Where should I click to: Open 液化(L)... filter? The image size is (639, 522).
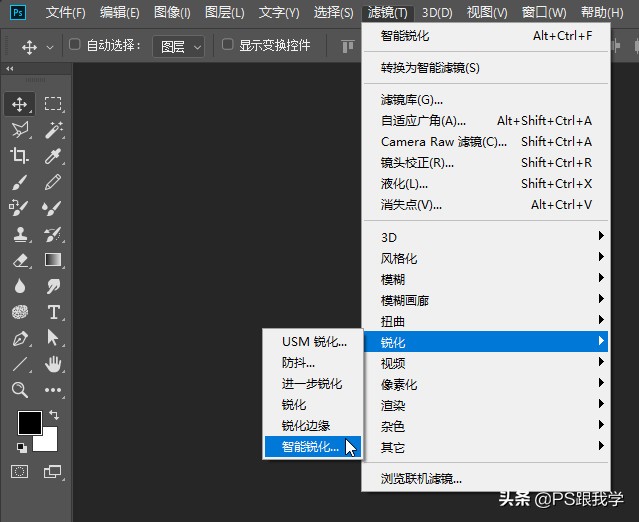point(486,183)
